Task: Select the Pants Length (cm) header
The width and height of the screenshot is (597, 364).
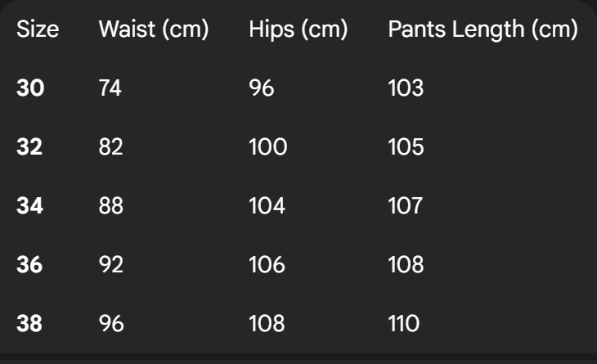Action: 483,29
